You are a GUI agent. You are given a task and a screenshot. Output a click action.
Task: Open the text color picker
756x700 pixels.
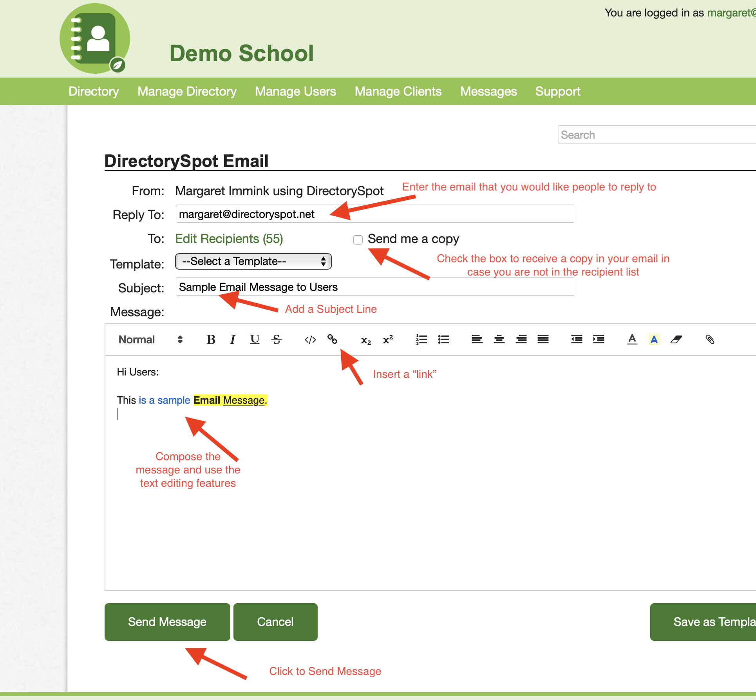(632, 339)
